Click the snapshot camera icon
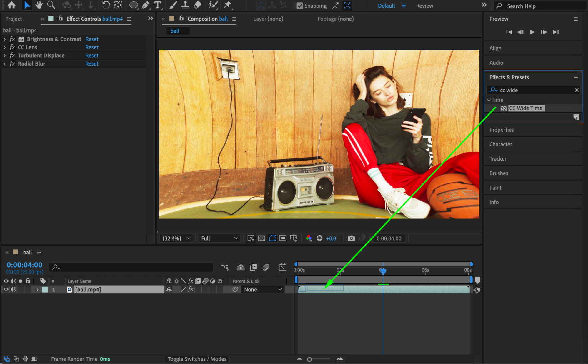The height and width of the screenshot is (364, 588). 351,238
